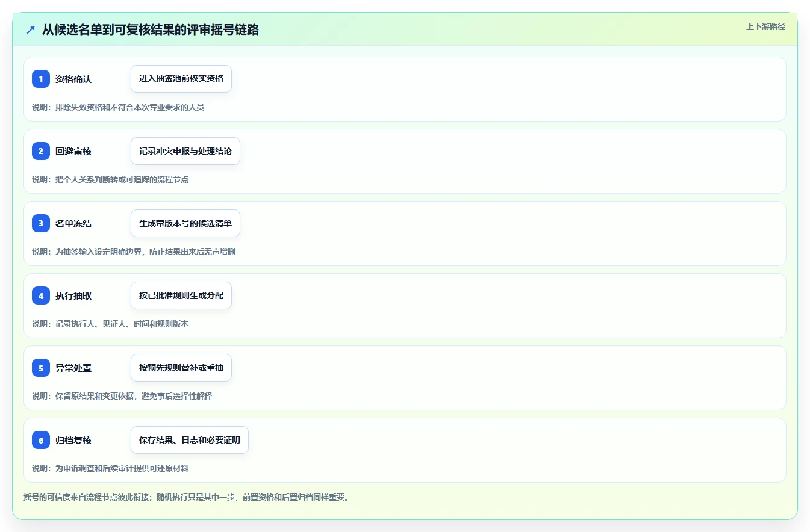Click the 资格确认 step name

[x=73, y=79]
